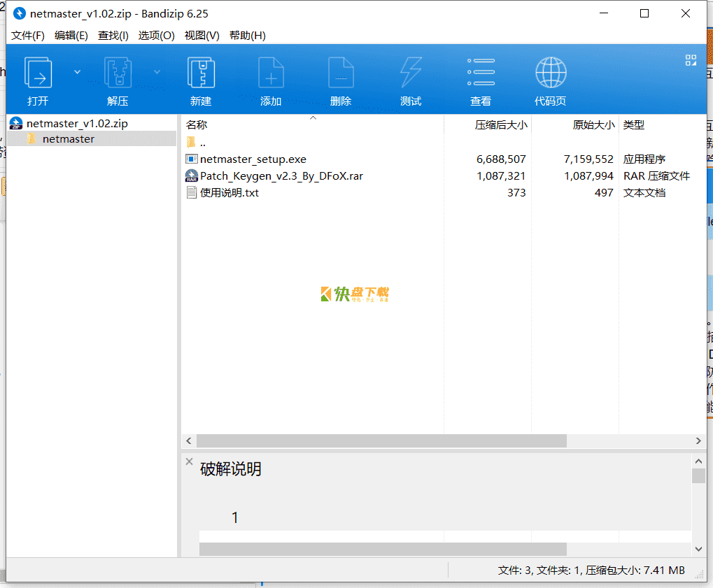Sort by the 原始大小 column header
Screen dimensions: 713x588
(593, 124)
